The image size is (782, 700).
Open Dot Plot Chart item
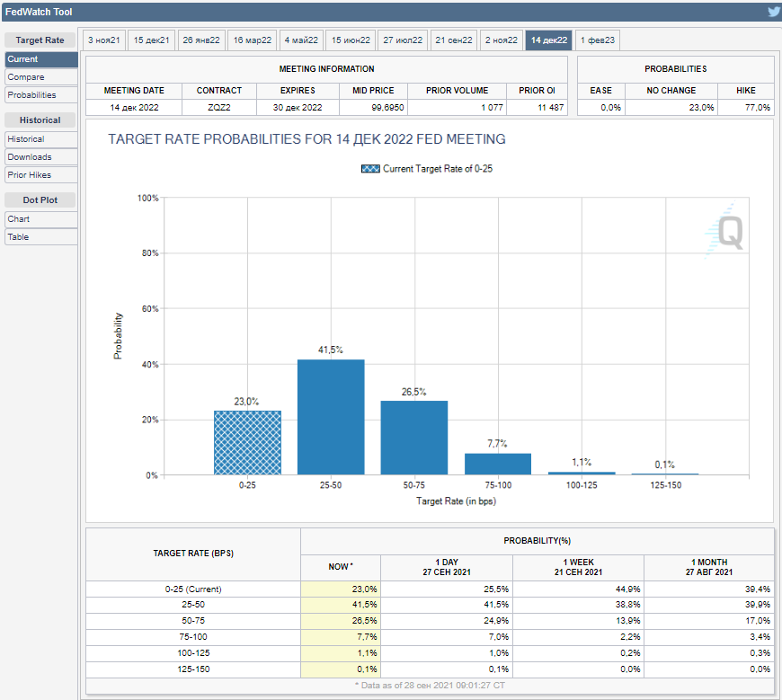click(x=41, y=219)
